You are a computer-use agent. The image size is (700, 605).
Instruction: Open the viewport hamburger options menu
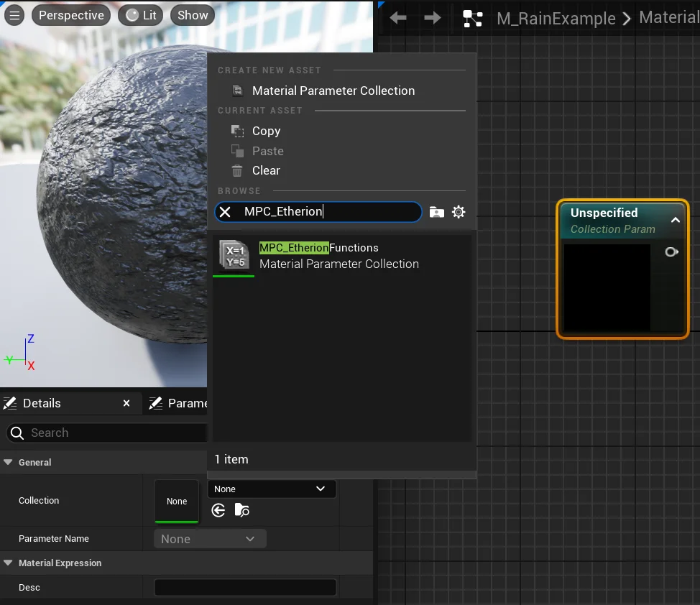click(x=14, y=15)
